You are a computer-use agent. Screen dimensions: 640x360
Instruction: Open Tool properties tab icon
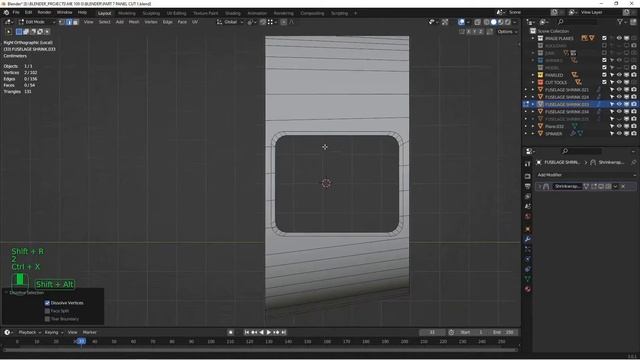(x=528, y=164)
